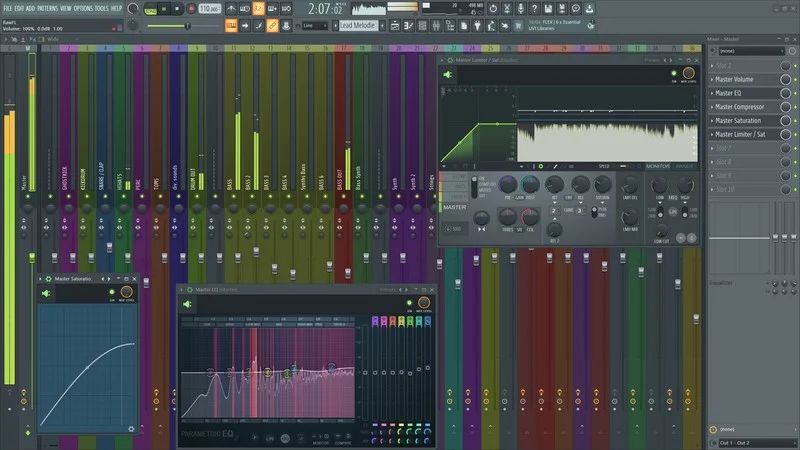Click the plus button after Lead Melodie

[382, 26]
